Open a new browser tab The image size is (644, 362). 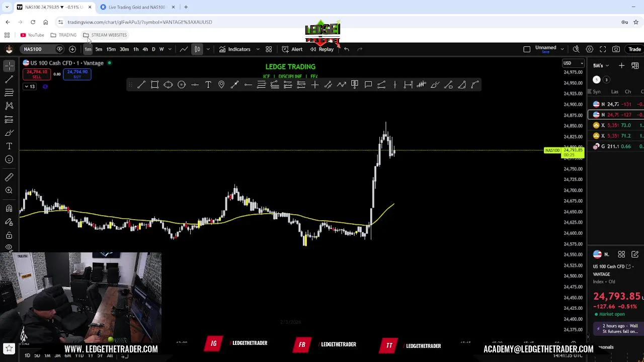[x=186, y=7]
